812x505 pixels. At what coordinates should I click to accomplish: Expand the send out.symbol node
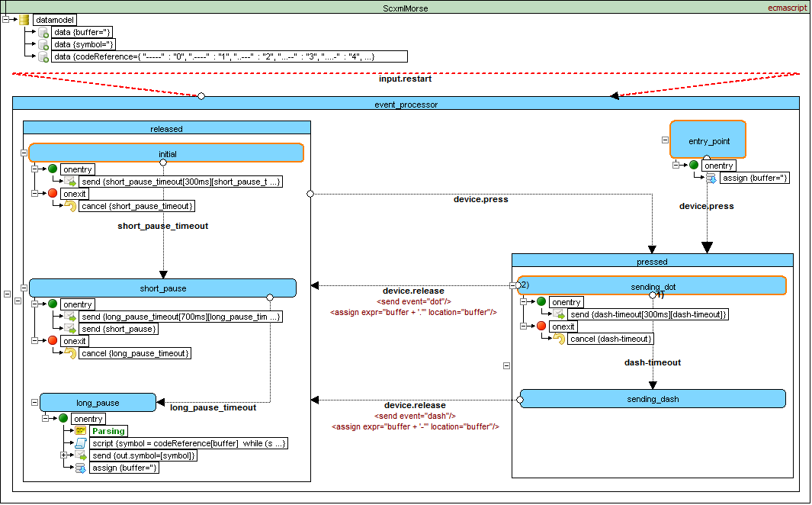click(x=64, y=455)
